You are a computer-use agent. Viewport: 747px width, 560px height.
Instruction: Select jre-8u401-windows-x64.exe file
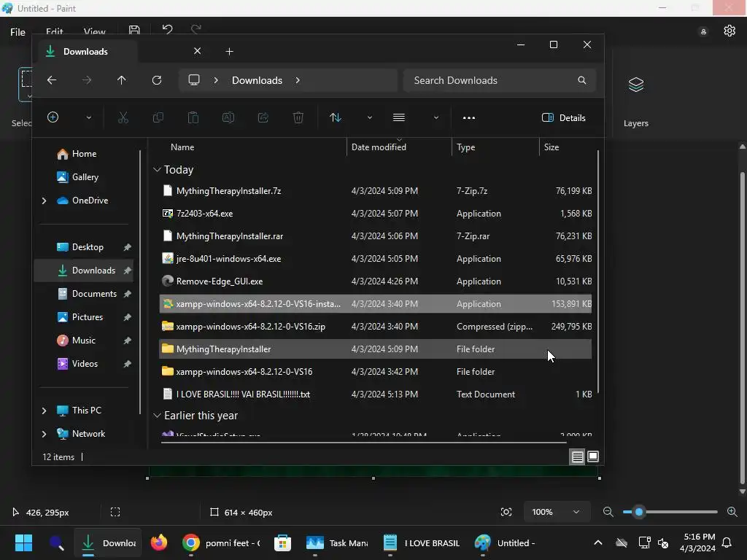click(376, 259)
